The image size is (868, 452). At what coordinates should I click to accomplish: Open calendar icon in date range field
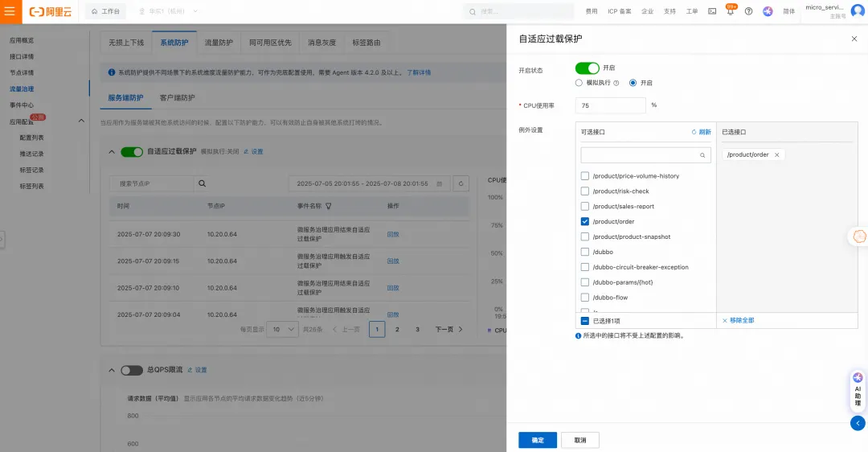(440, 184)
